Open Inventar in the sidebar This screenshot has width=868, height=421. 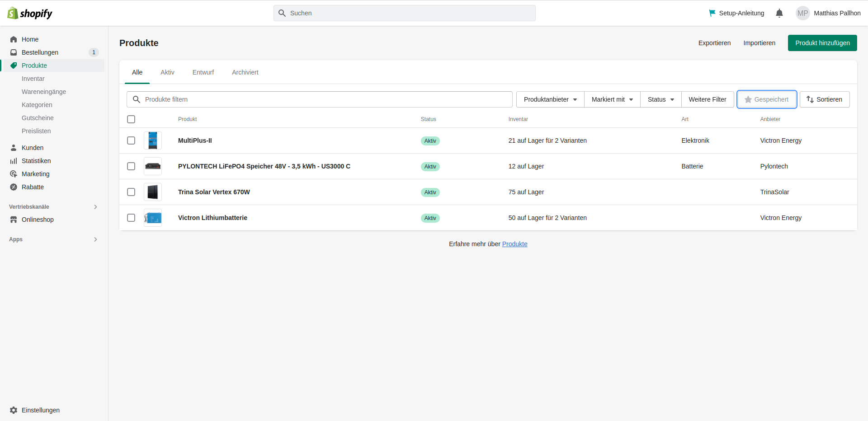pos(33,79)
